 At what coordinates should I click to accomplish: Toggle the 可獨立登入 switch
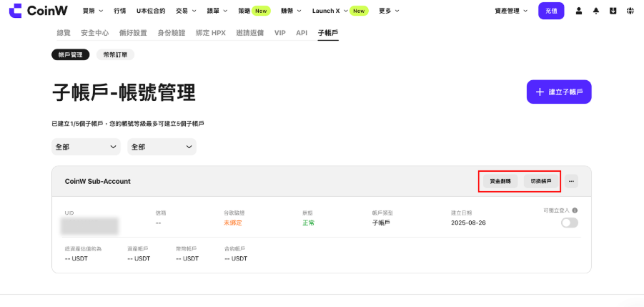coord(570,223)
